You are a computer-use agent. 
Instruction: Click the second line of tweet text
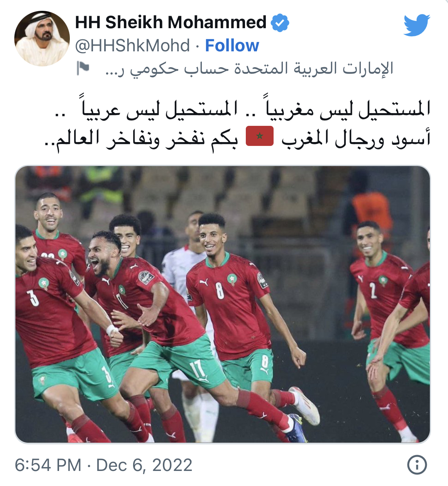(x=237, y=138)
